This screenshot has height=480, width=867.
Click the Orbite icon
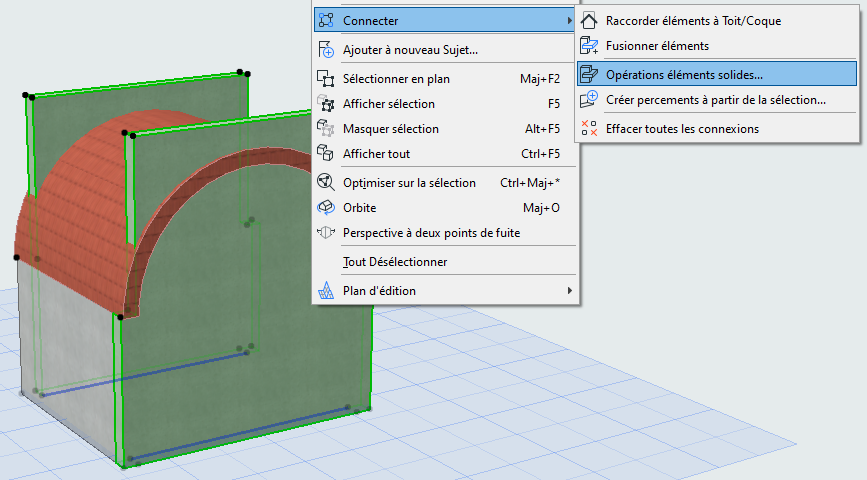[325, 207]
